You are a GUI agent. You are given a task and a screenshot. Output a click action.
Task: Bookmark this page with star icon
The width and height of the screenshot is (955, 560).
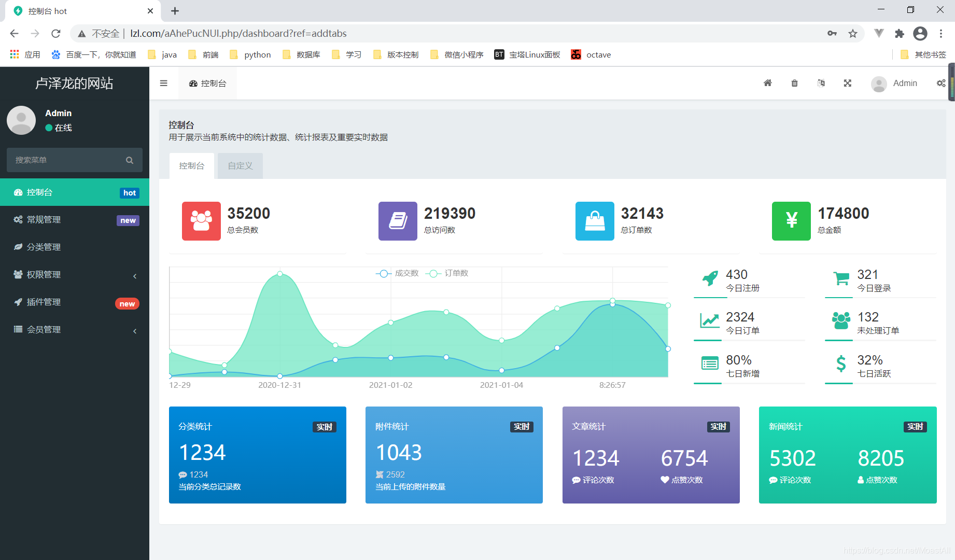coord(853,34)
